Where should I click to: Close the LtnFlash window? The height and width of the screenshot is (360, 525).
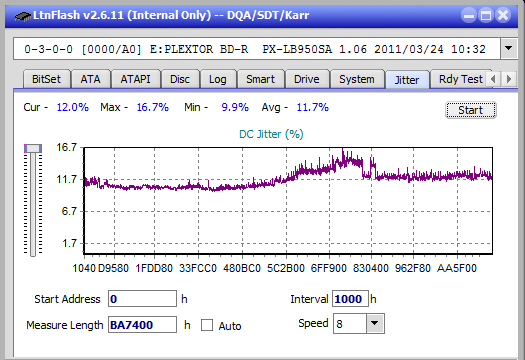pyautogui.click(x=503, y=15)
